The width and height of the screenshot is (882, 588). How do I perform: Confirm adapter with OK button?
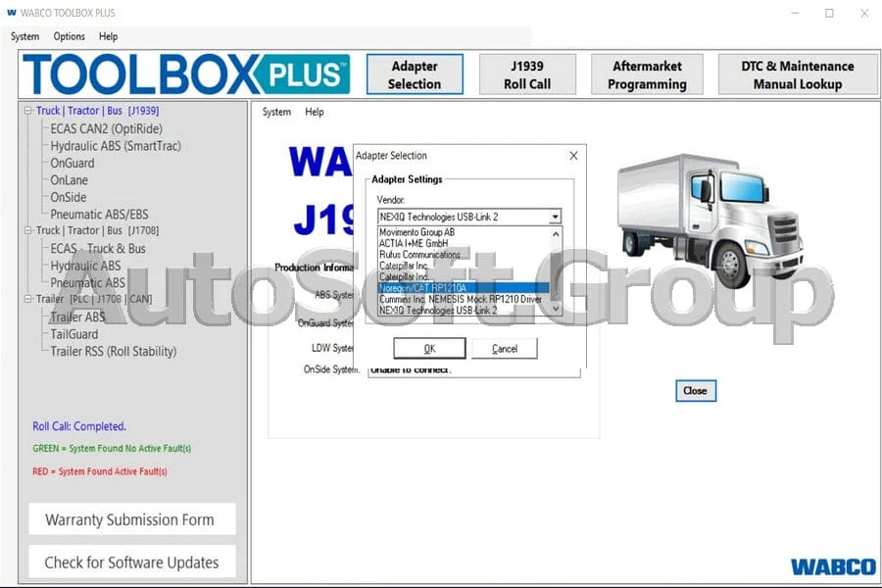[430, 348]
